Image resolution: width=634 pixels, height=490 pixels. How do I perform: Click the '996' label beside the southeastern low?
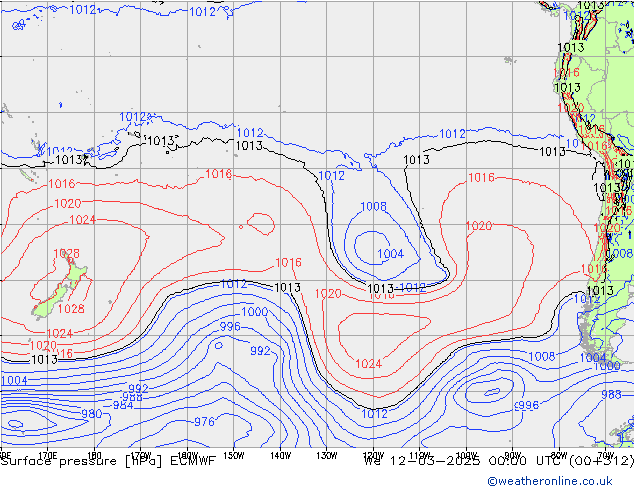(528, 405)
